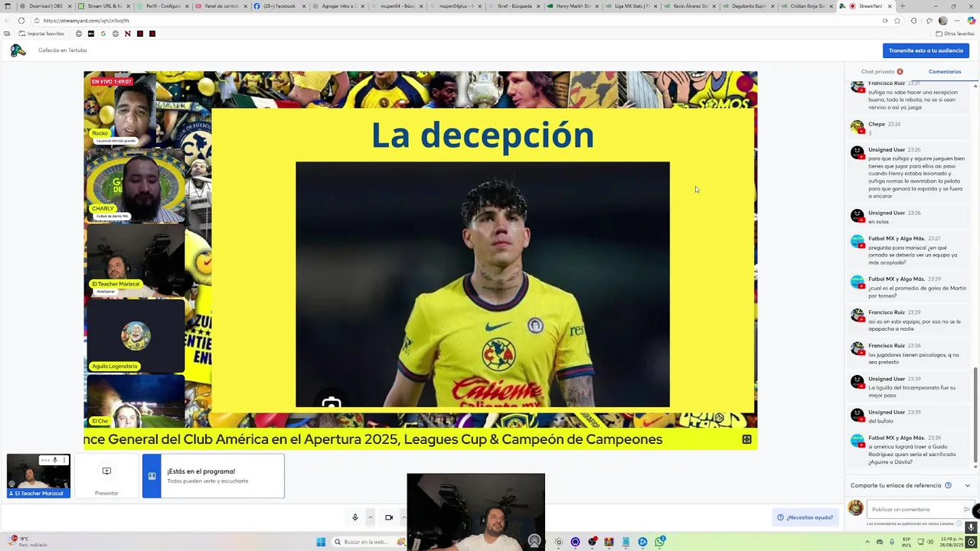This screenshot has height=551, width=980.
Task: Open the Liga MX Stats browser tab
Action: coord(631,6)
